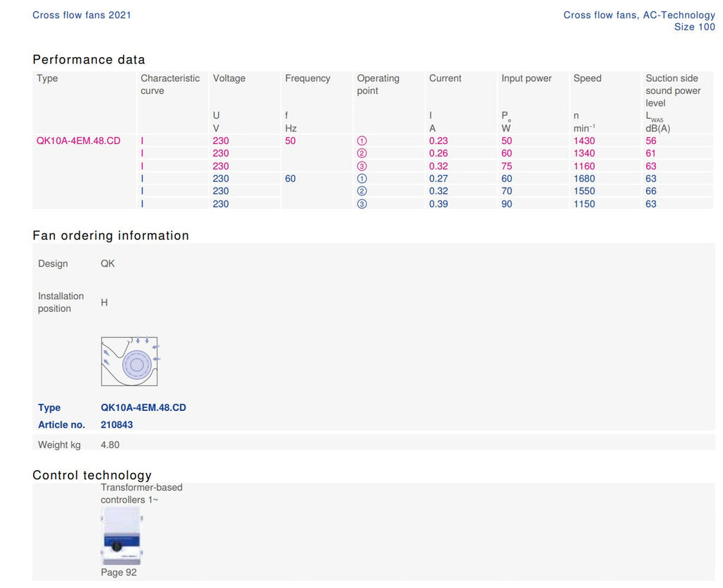
Task: Click the current value 0.26
Action: [x=438, y=153]
